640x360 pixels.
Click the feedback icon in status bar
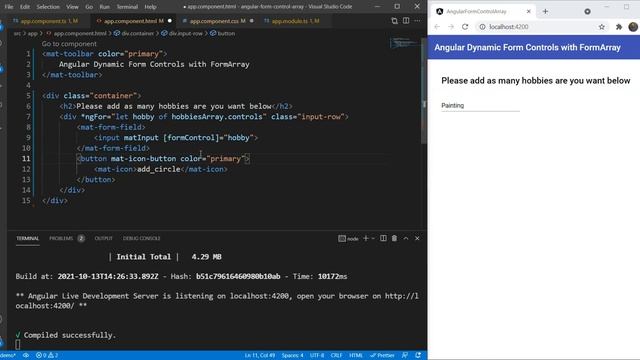tap(405, 356)
